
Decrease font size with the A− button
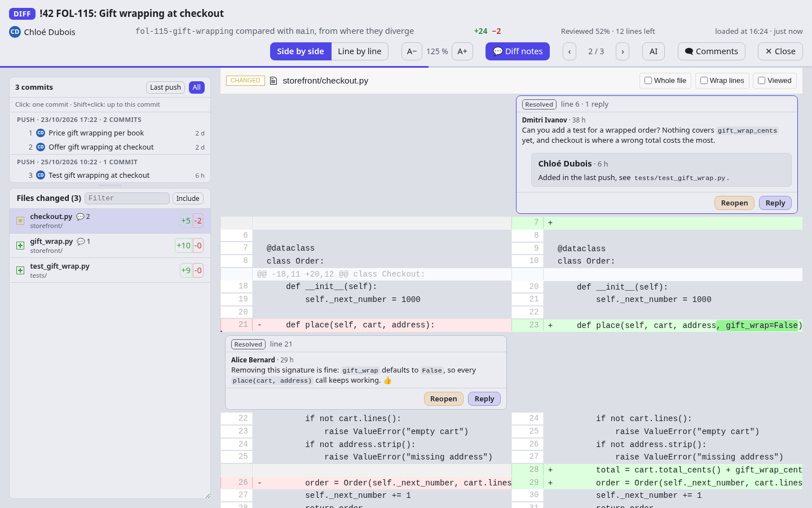click(412, 51)
